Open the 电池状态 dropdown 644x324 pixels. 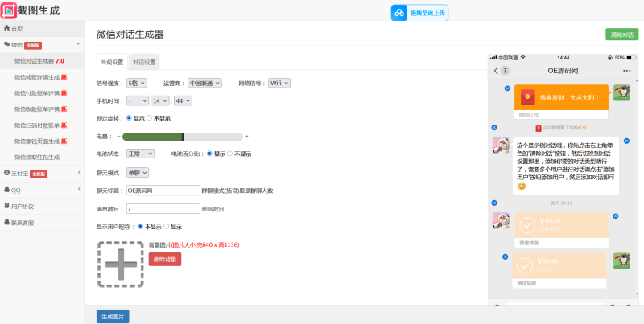[140, 154]
